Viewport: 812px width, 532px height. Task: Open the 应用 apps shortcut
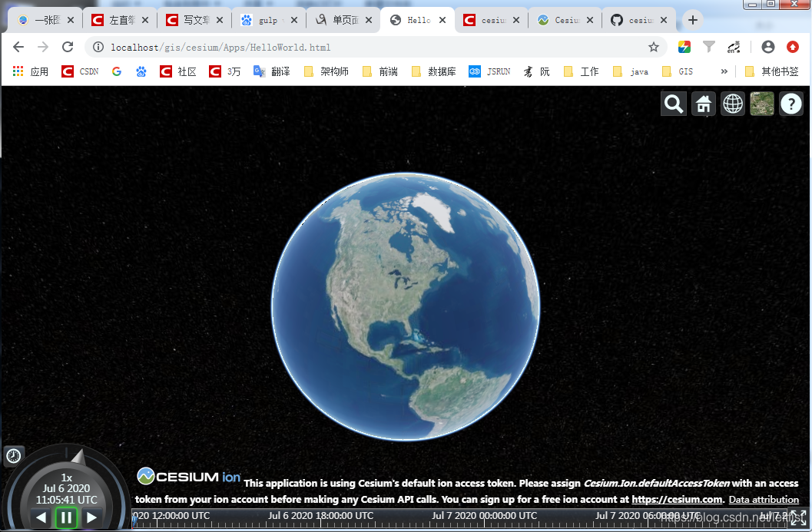(31, 71)
